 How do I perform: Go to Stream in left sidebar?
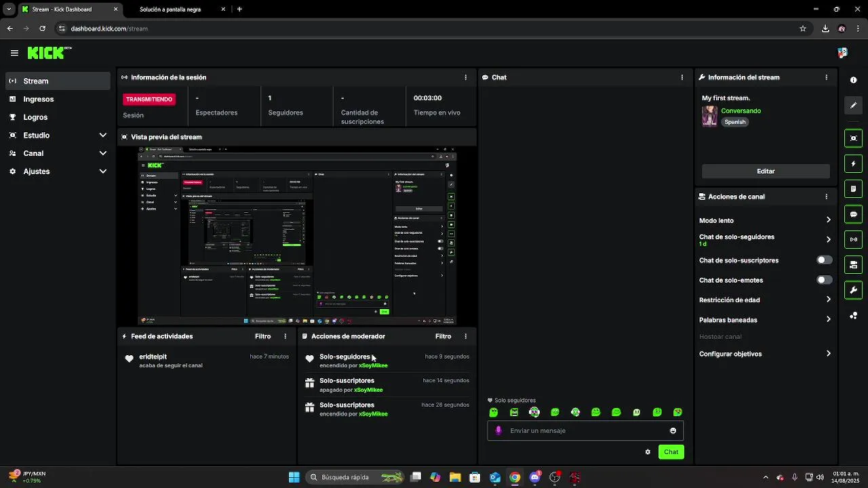pos(58,81)
